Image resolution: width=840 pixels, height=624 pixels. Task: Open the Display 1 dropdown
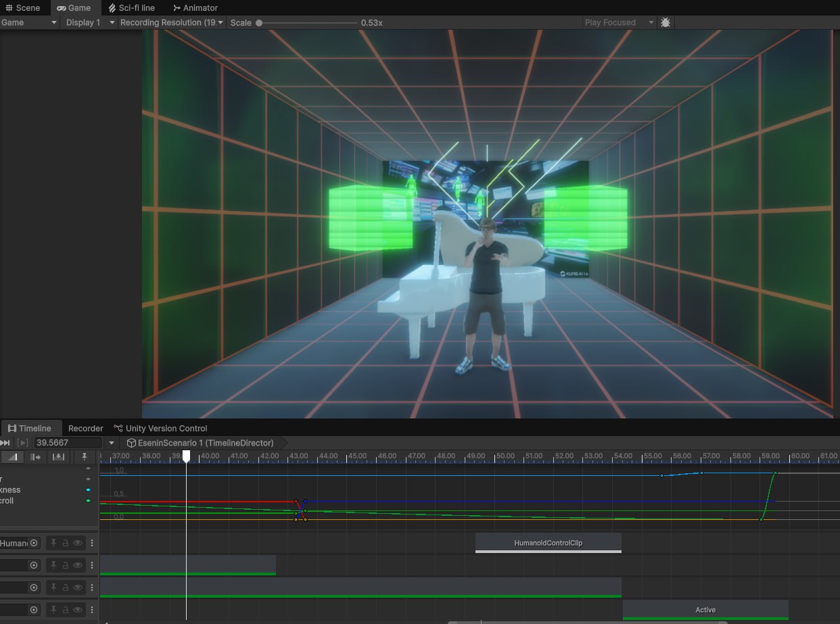[89, 22]
